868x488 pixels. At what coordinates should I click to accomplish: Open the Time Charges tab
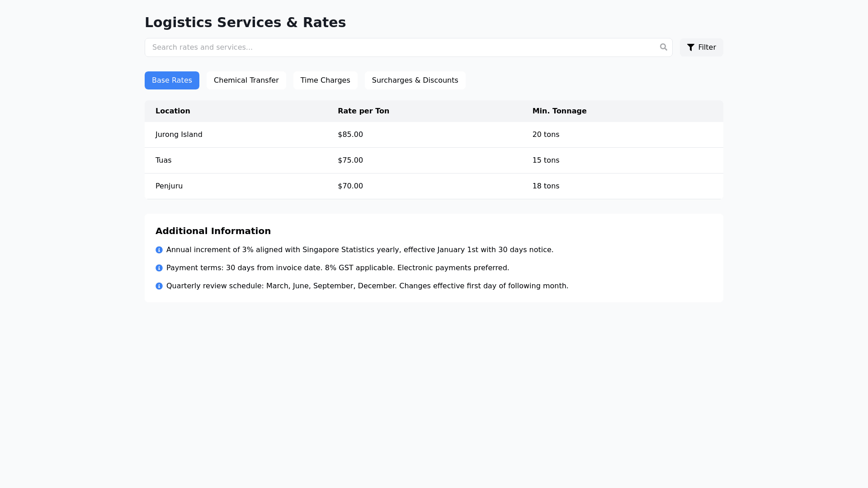(x=325, y=80)
